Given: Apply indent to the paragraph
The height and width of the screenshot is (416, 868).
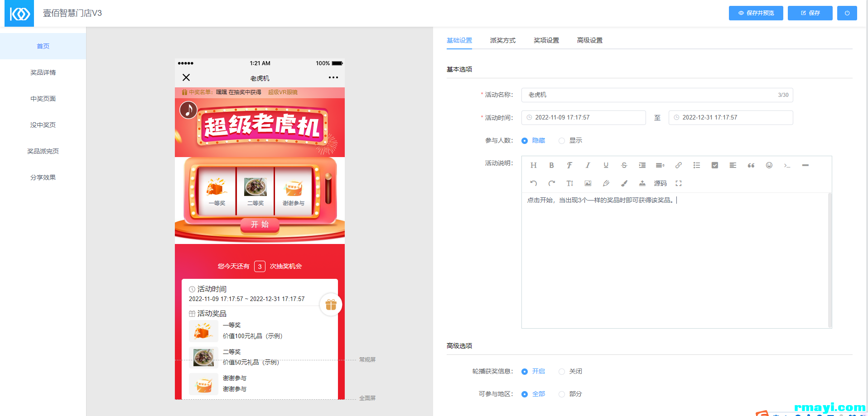Looking at the screenshot, I should click(x=642, y=165).
